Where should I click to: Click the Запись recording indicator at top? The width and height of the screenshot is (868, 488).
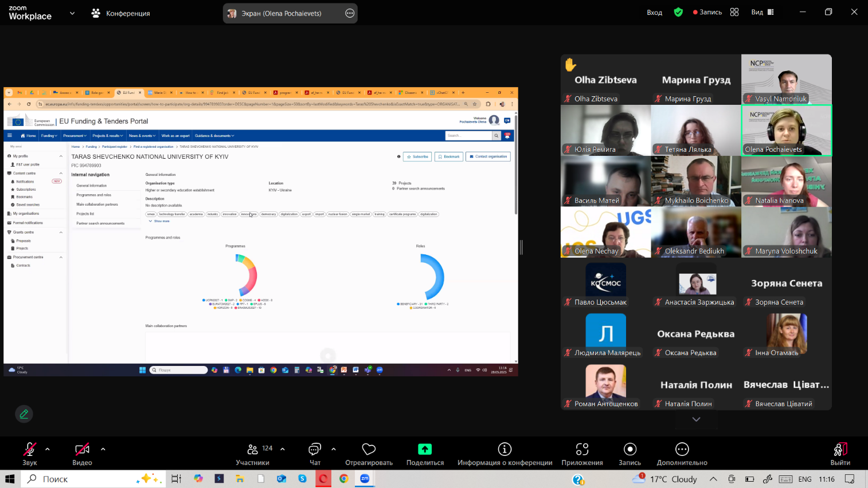click(707, 12)
